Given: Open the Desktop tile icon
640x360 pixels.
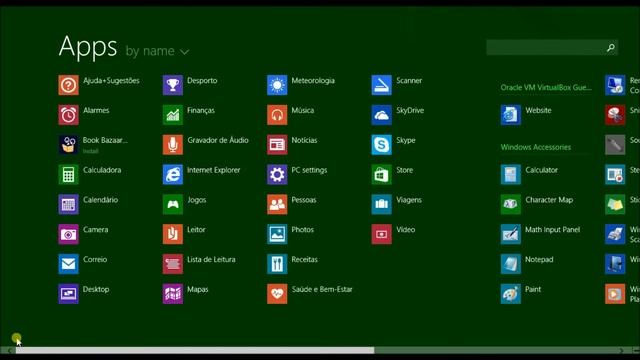Looking at the screenshot, I should (x=68, y=293).
